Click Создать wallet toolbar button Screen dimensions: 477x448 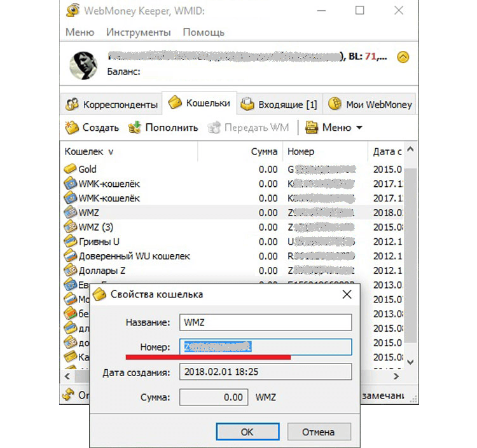click(x=92, y=127)
